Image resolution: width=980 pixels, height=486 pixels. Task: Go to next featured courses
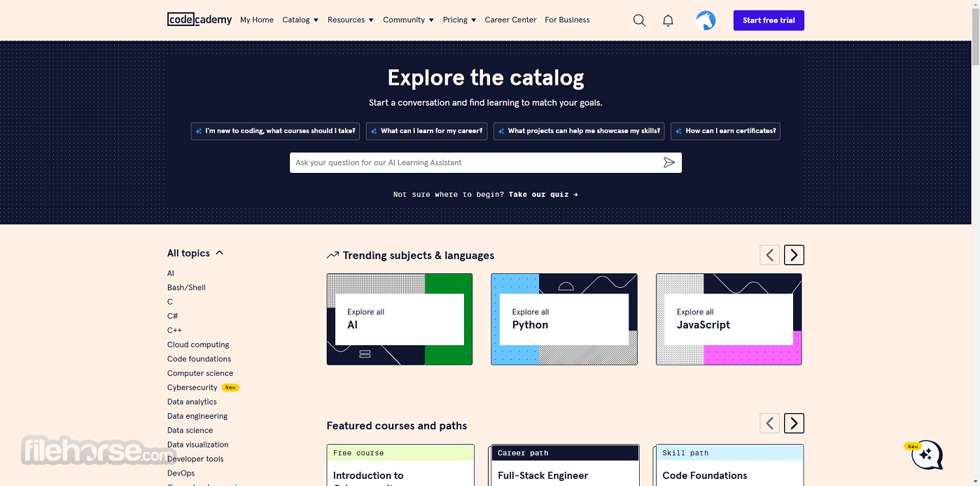click(x=794, y=423)
